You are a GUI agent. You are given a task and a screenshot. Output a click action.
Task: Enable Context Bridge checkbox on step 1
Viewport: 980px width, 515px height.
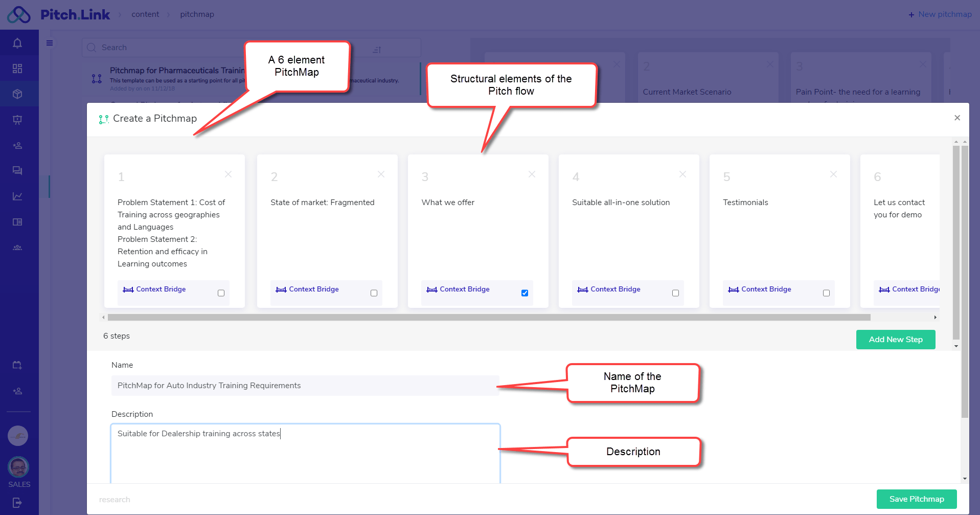coord(221,293)
